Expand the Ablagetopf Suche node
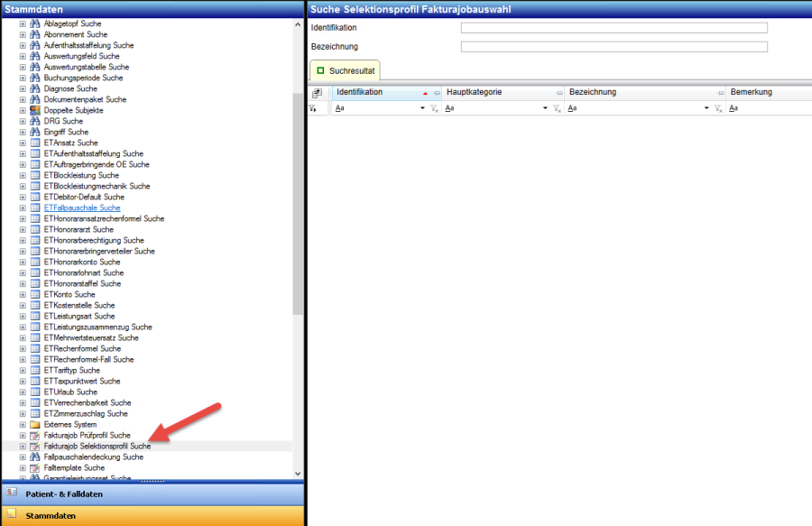The height and width of the screenshot is (526, 812). click(x=23, y=23)
